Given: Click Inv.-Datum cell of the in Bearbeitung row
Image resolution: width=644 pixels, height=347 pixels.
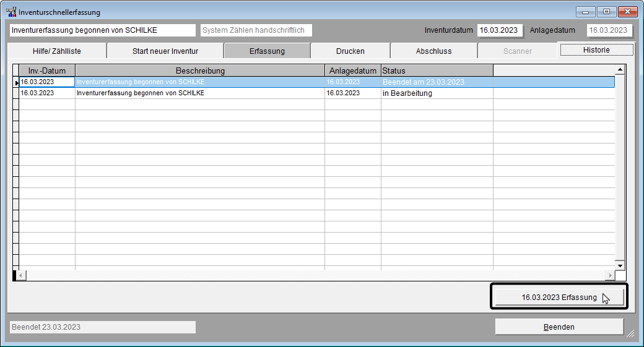Looking at the screenshot, I should (47, 93).
